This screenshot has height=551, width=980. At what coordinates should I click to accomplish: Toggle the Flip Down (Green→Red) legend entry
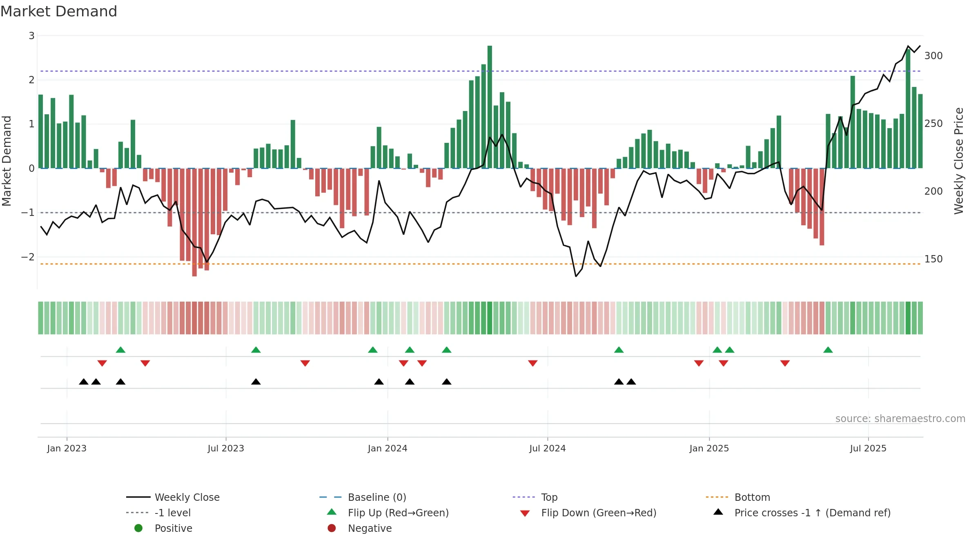pos(588,513)
